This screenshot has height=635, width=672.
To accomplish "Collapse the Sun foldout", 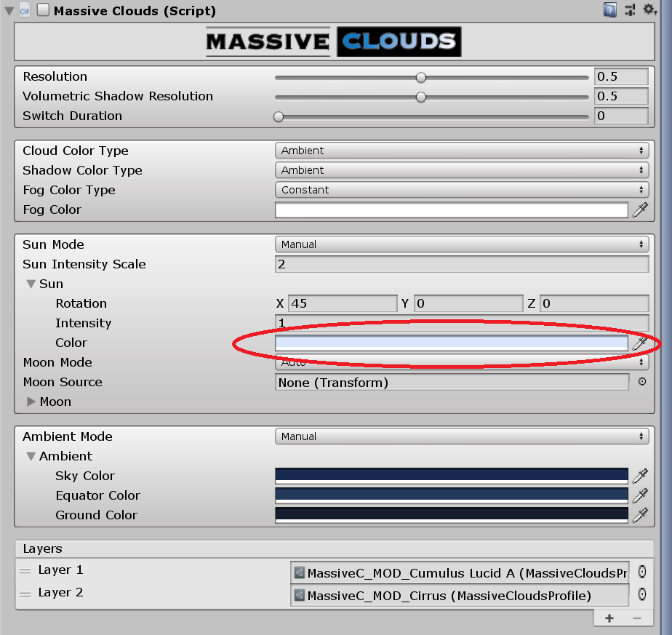I will [31, 284].
